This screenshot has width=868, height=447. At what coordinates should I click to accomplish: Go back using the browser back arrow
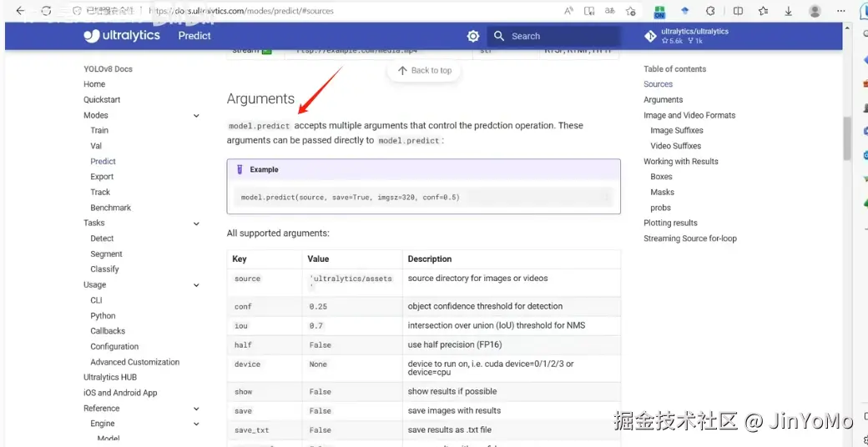tap(21, 11)
